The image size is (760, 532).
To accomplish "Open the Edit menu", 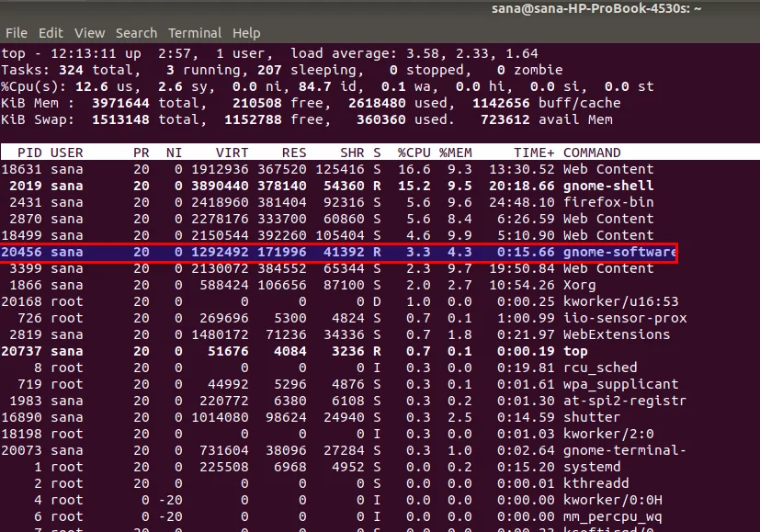I will coord(51,33).
